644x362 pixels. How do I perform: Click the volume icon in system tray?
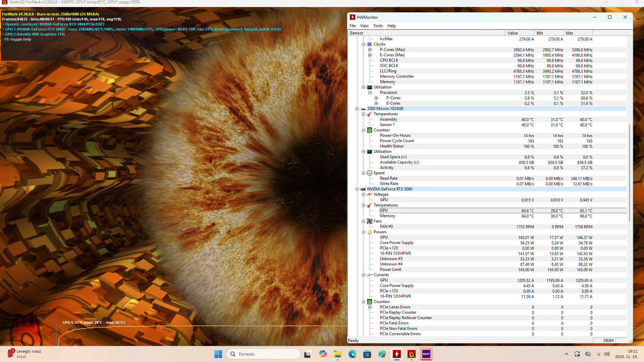(x=607, y=354)
